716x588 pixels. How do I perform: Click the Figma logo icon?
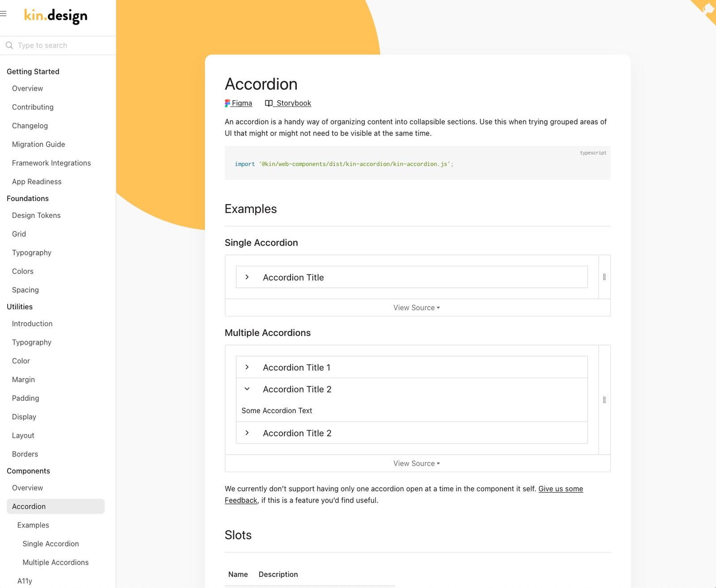(227, 103)
